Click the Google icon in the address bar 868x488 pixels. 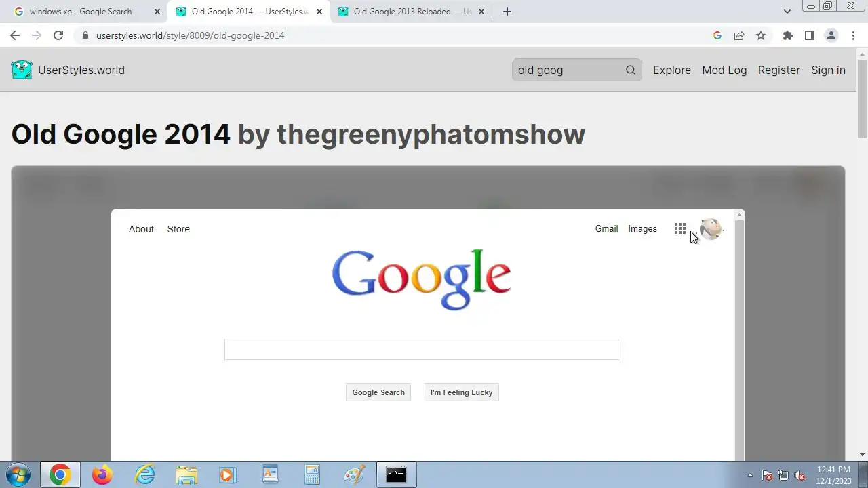[717, 35]
